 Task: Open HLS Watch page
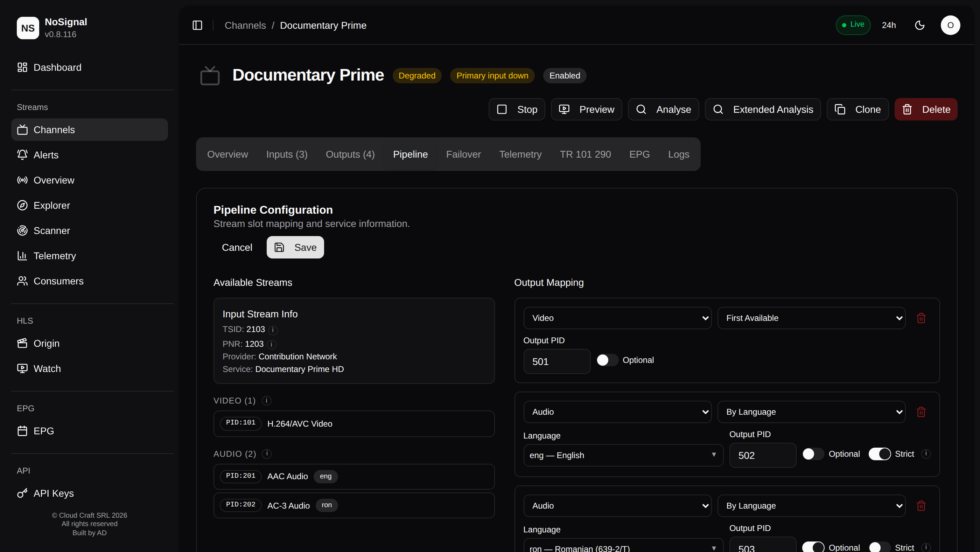89,368
